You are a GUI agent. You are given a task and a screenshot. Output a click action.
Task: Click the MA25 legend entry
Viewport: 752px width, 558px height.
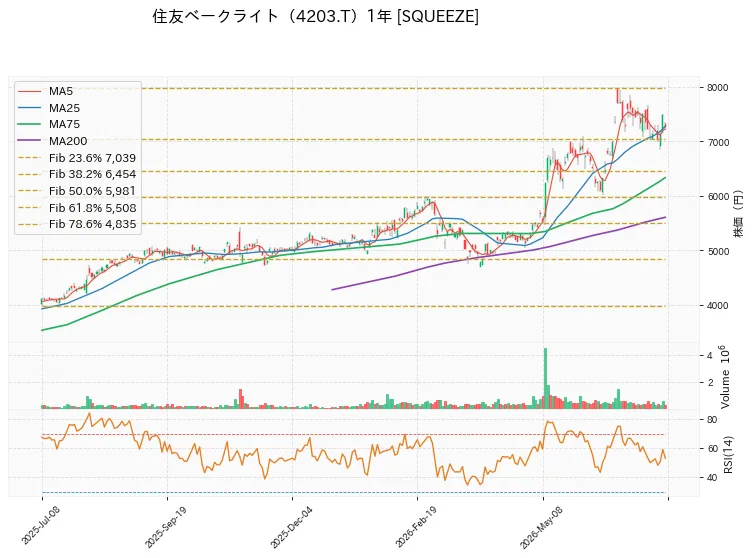[48, 108]
